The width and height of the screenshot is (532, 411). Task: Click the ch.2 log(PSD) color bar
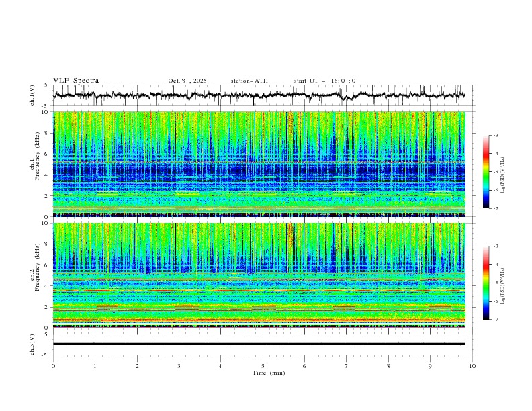(x=486, y=283)
